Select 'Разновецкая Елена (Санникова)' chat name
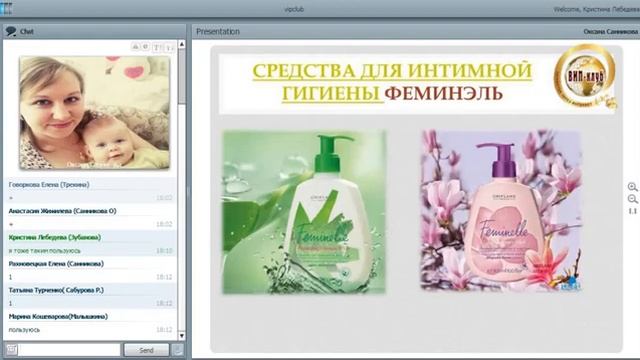 (56, 264)
